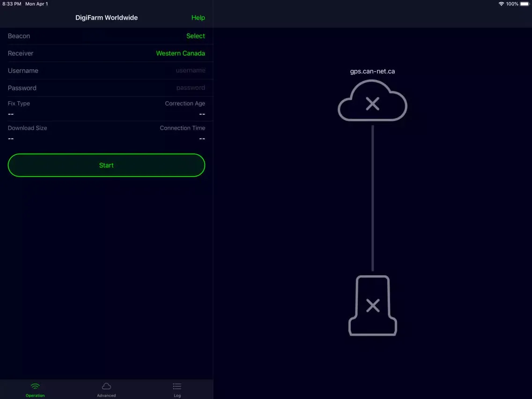
Task: Tap the Wi-Fi status icon
Action: (x=501, y=4)
